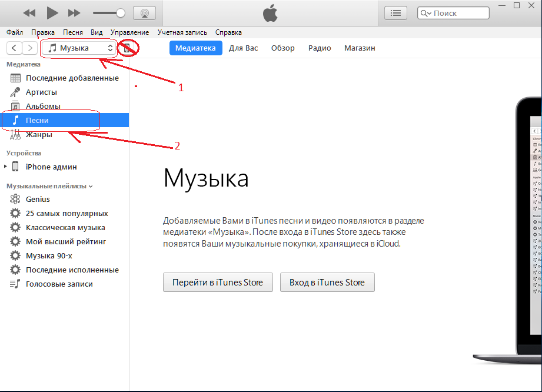542x392 pixels.
Task: Click the Музыка 90-х gear icon
Action: 15,256
